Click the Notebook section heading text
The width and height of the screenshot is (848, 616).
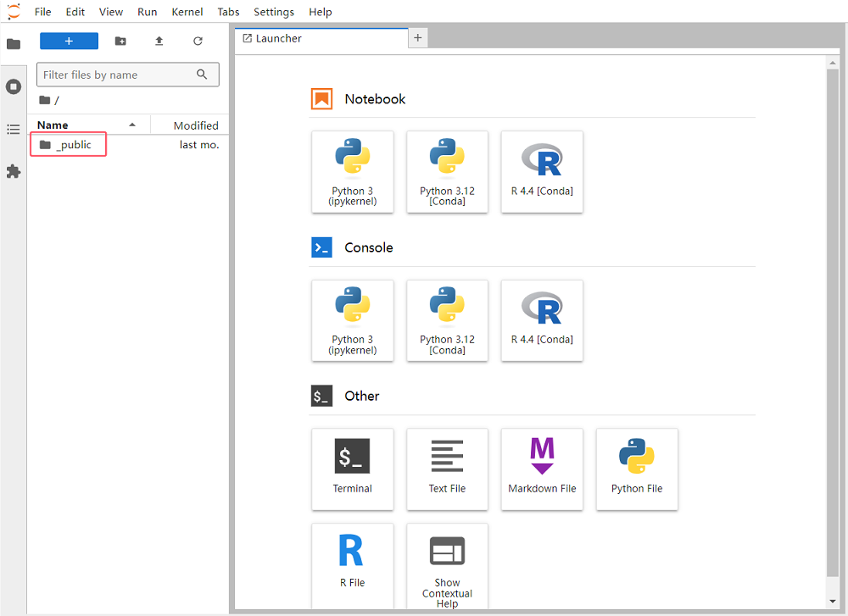point(375,99)
